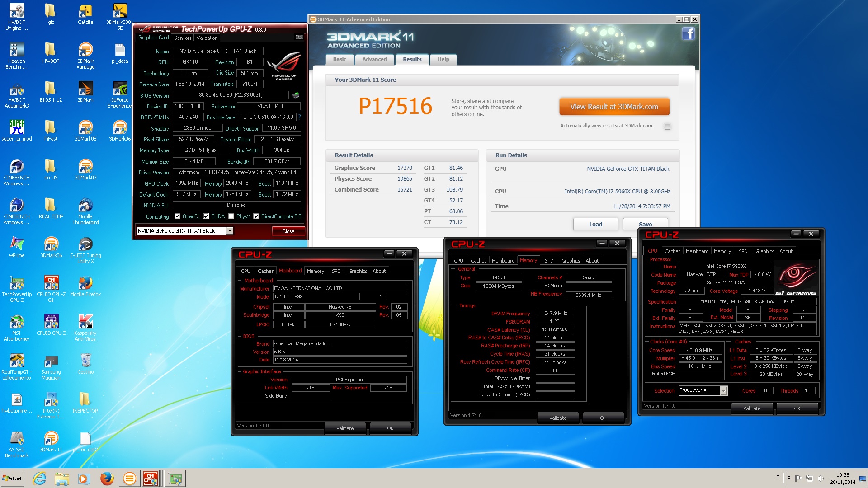Switch to the Sensors tab in GPU-Z
This screenshot has height=488, width=868.
point(183,38)
